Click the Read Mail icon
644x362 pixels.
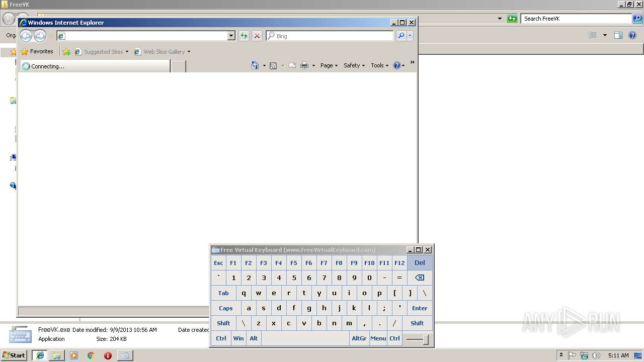292,65
